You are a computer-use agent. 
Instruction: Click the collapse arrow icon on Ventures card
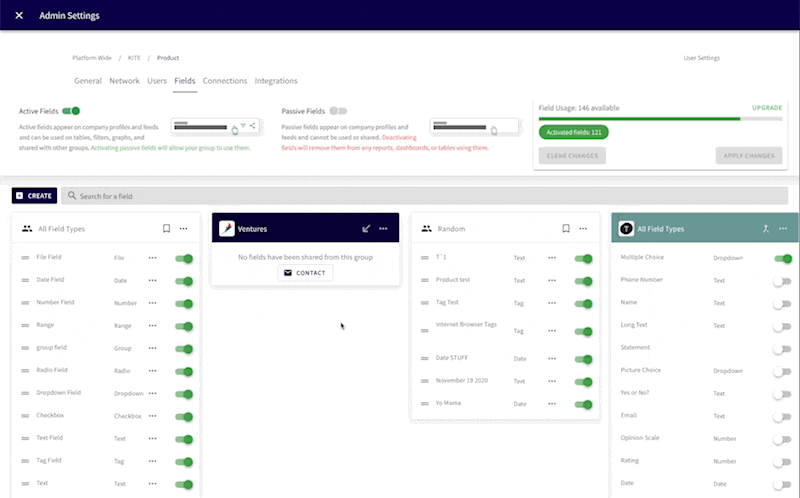pyautogui.click(x=366, y=228)
